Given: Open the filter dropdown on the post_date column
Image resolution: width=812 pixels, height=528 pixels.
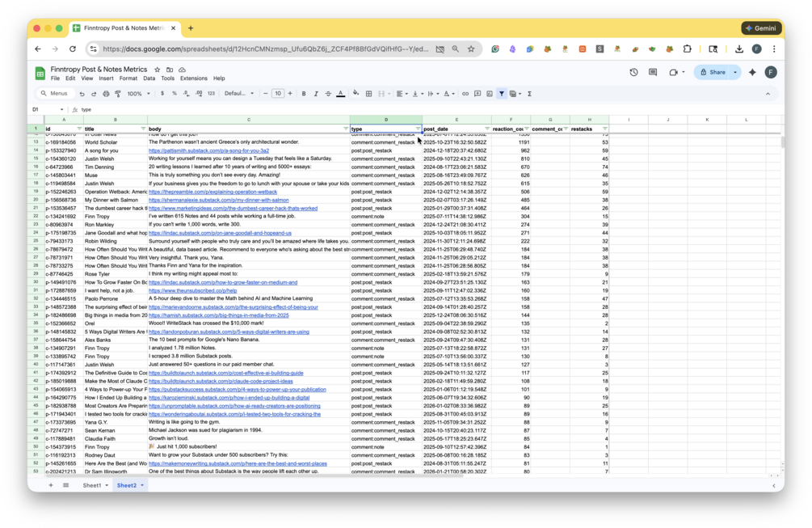Looking at the screenshot, I should [x=487, y=129].
